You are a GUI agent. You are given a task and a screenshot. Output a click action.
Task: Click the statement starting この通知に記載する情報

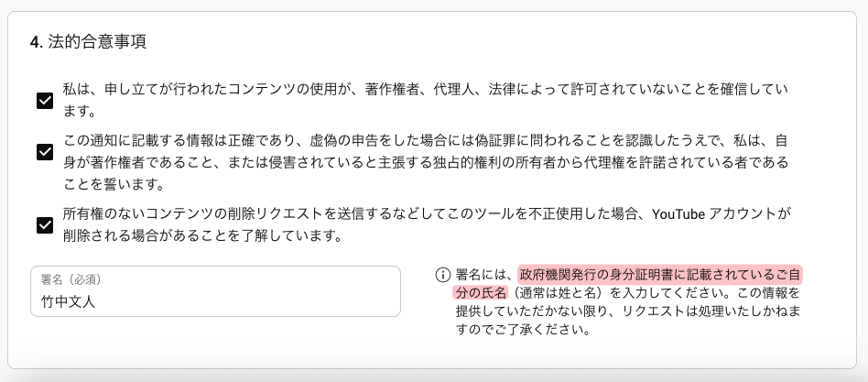275,142
